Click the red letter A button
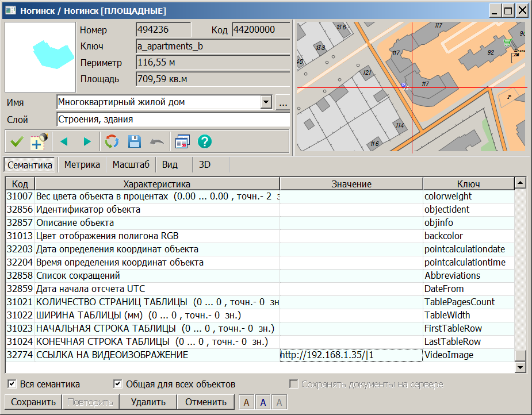The width and height of the screenshot is (532, 415). click(246, 402)
